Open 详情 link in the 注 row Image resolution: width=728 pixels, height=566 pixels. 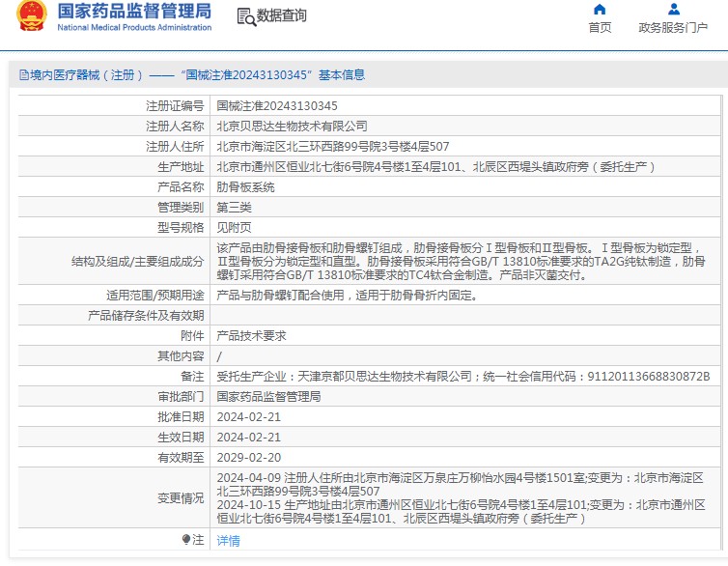click(x=229, y=541)
